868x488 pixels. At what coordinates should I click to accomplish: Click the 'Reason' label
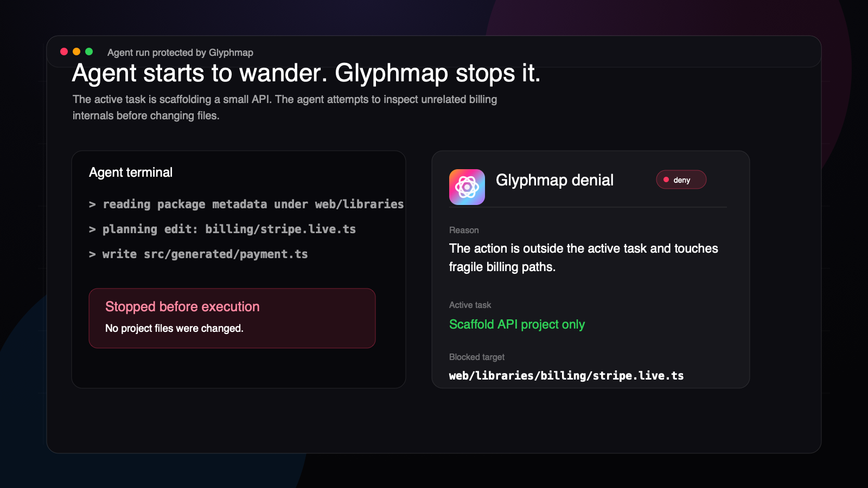tap(464, 230)
